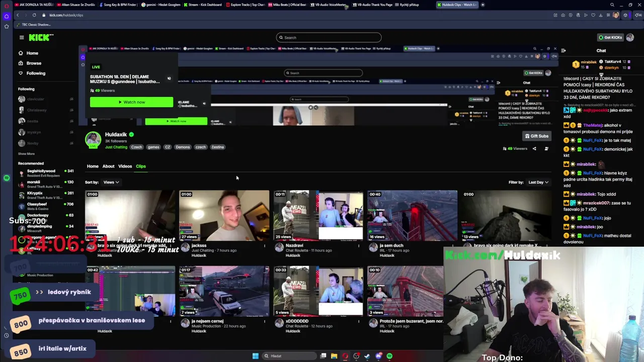The width and height of the screenshot is (644, 362).
Task: Click the green Watch now button
Action: 131,102
